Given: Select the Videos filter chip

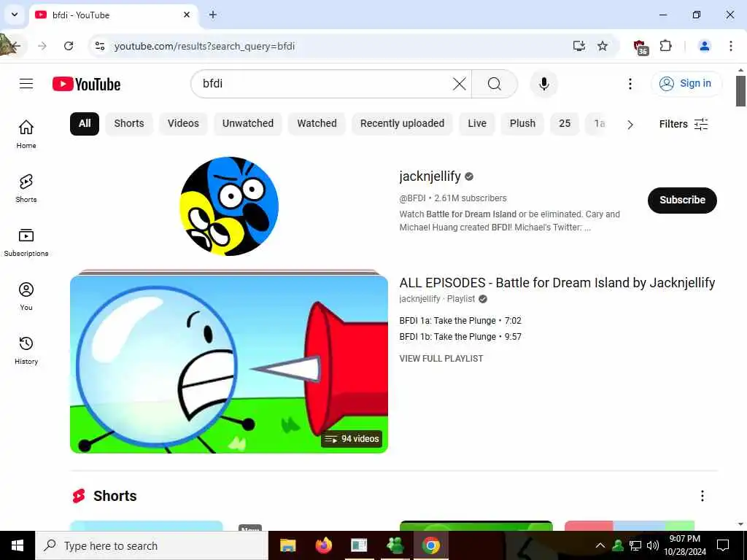Looking at the screenshot, I should tap(183, 124).
